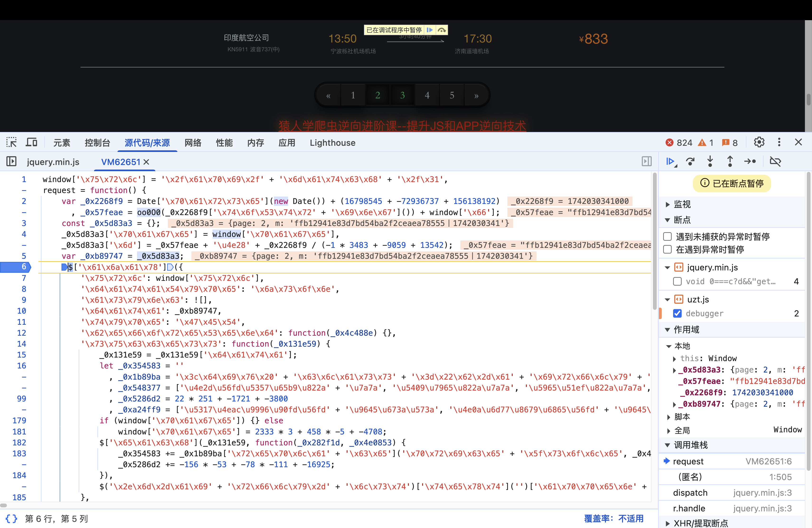Switch to the 网络 network tab

pos(193,143)
